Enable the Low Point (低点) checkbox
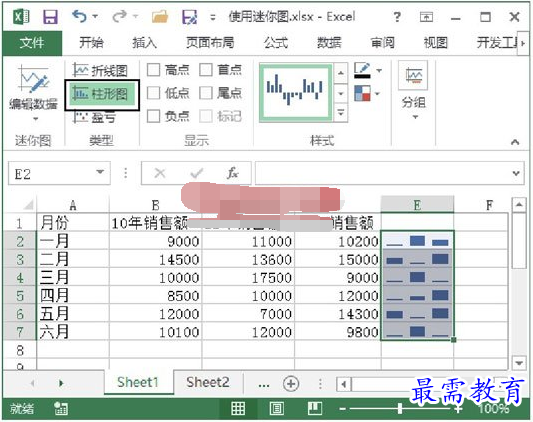533x422 pixels. pyautogui.click(x=153, y=93)
